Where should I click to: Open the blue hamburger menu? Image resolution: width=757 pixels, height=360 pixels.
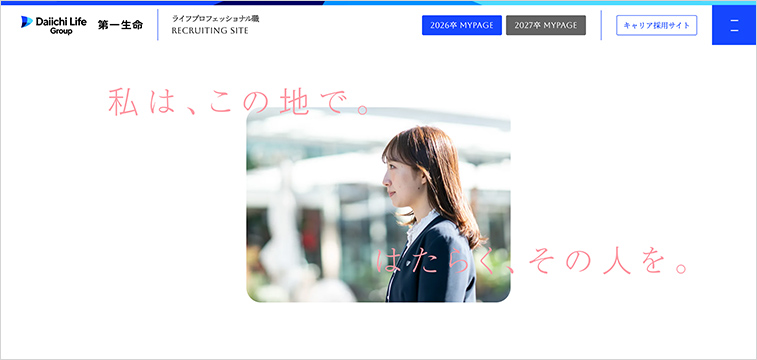coord(734,25)
